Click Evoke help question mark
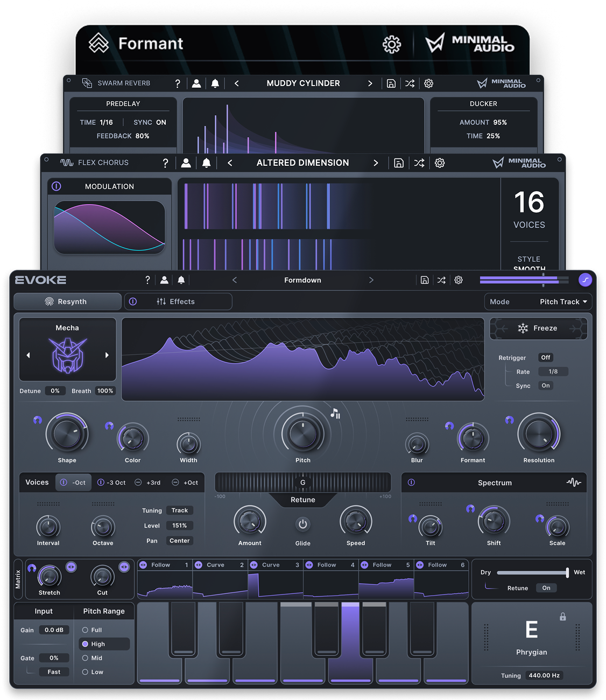 (147, 280)
